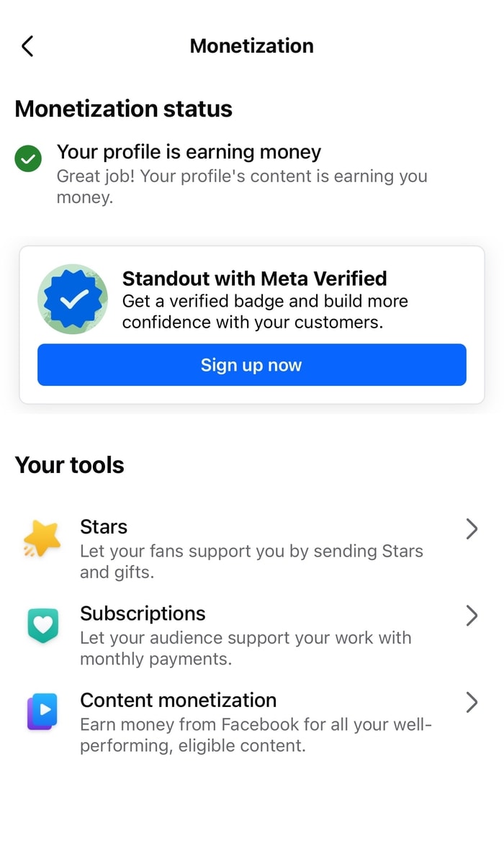The image size is (504, 846).
Task: Expand the Stars chevron arrow
Action: tap(472, 529)
